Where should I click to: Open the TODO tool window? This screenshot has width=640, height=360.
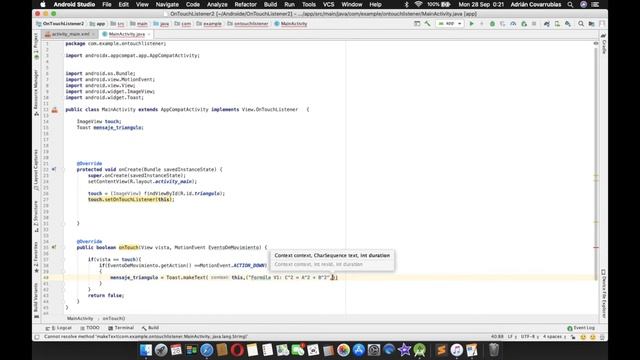(90, 328)
